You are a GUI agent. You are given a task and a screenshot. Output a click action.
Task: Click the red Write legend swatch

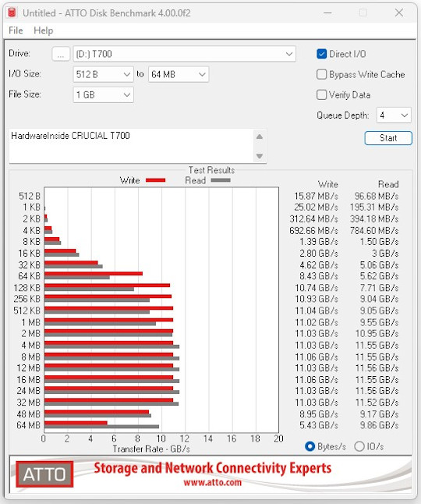(155, 180)
